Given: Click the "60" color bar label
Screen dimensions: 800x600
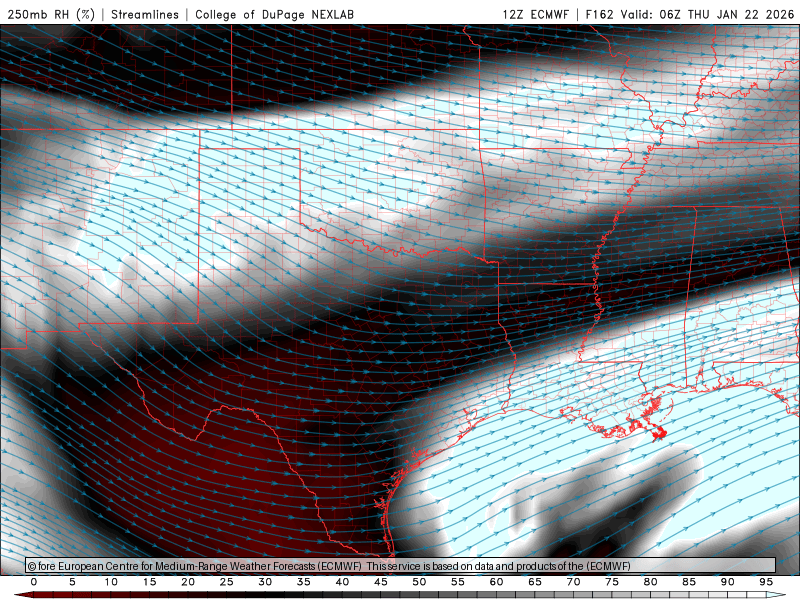Looking at the screenshot, I should coord(496,582).
